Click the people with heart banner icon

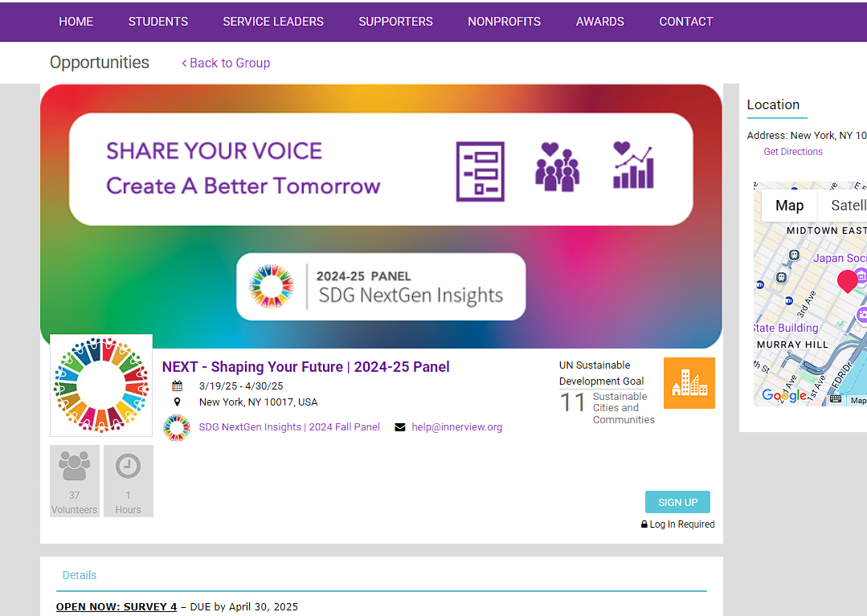pos(557,167)
